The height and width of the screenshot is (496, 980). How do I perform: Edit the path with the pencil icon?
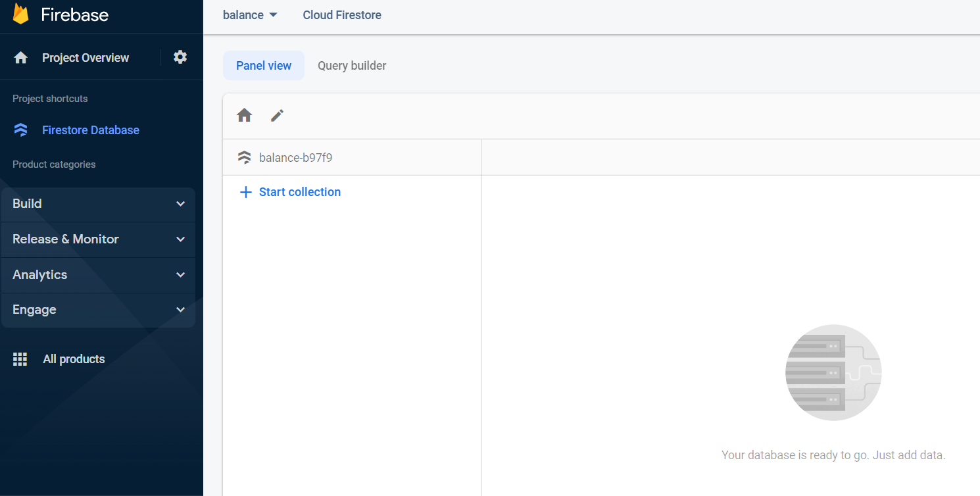pos(278,116)
